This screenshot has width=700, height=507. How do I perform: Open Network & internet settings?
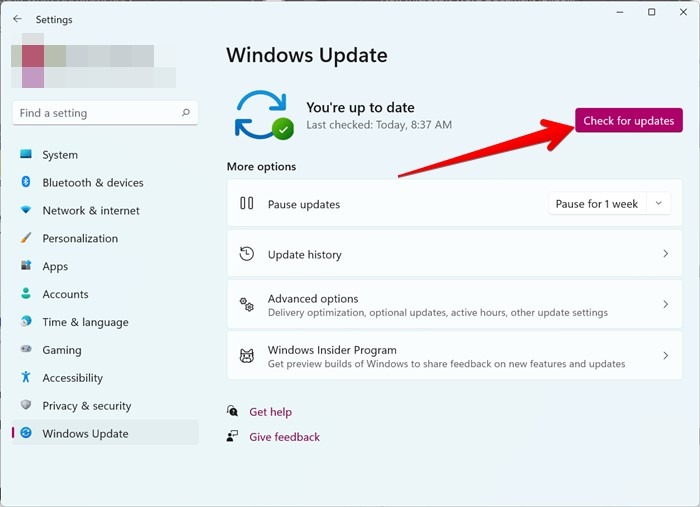click(x=105, y=210)
